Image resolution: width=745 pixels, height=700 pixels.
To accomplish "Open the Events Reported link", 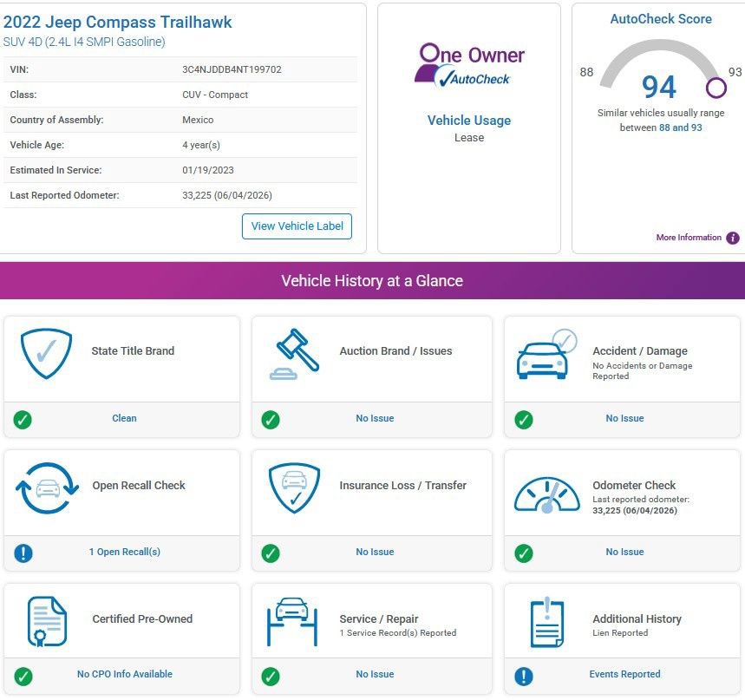I will click(624, 674).
